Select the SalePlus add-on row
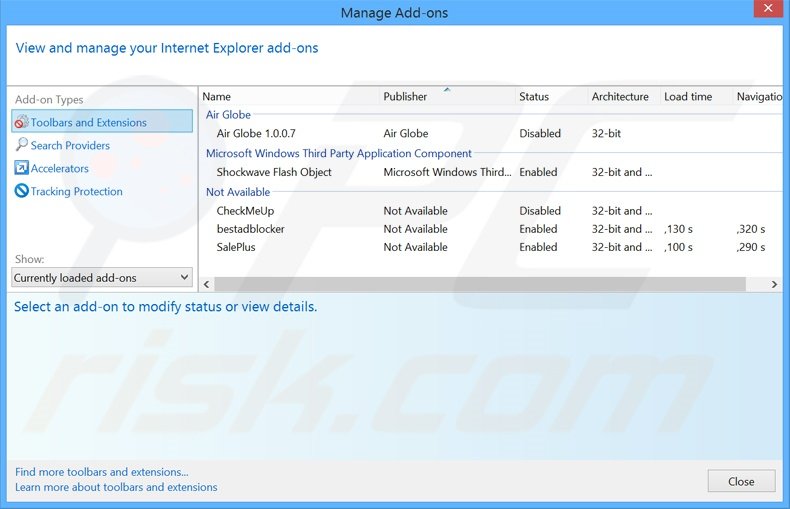The image size is (790, 509). (x=492, y=247)
